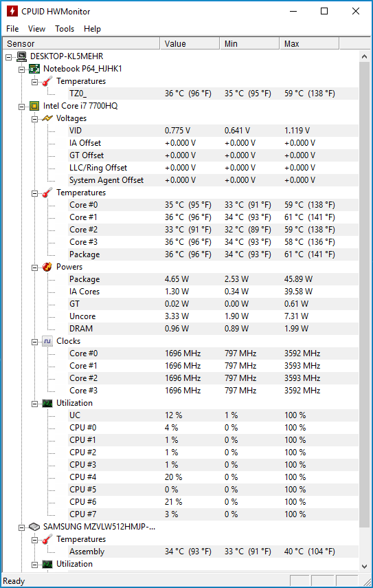The width and height of the screenshot is (373, 588).
Task: Click the SAMSUNG MZVLW512HMJP drive icon
Action: [x=35, y=527]
